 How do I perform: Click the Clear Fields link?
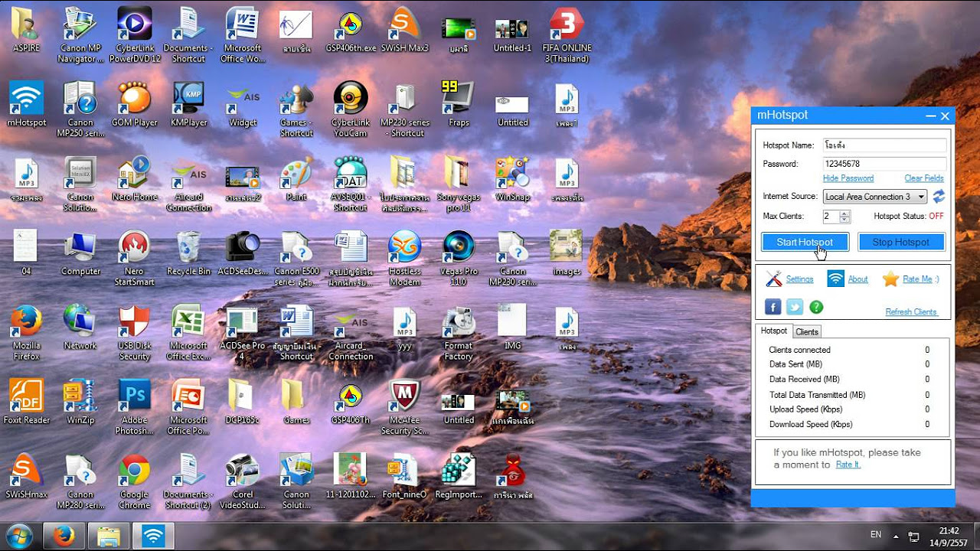pos(924,178)
